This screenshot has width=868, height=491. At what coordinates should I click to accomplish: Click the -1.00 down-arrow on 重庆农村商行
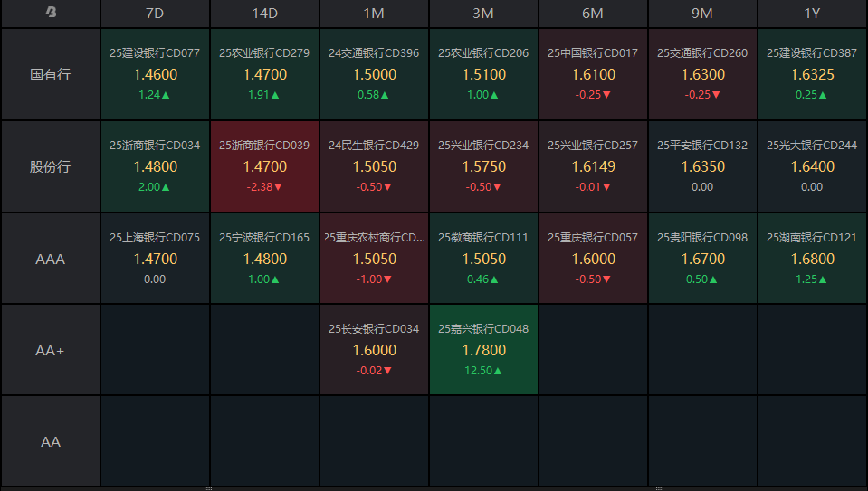pos(374,279)
